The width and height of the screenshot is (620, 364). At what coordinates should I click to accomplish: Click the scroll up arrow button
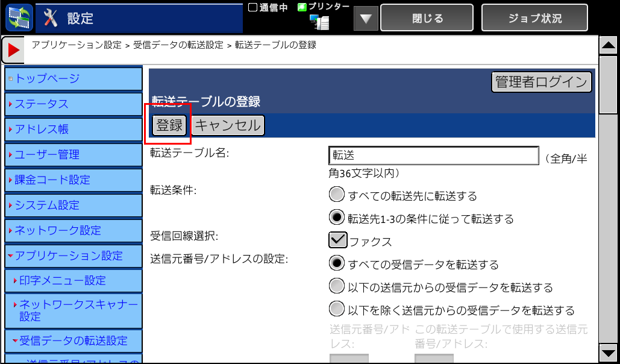click(607, 45)
